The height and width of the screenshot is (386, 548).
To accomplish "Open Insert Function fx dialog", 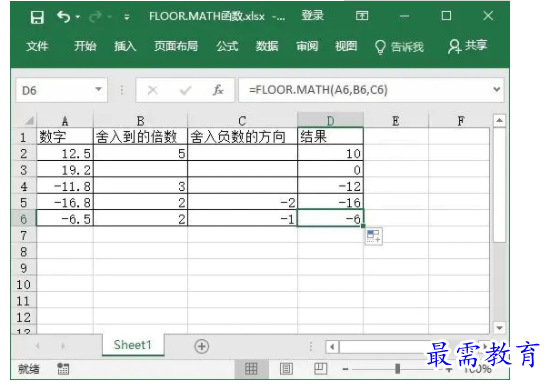I will tap(218, 90).
